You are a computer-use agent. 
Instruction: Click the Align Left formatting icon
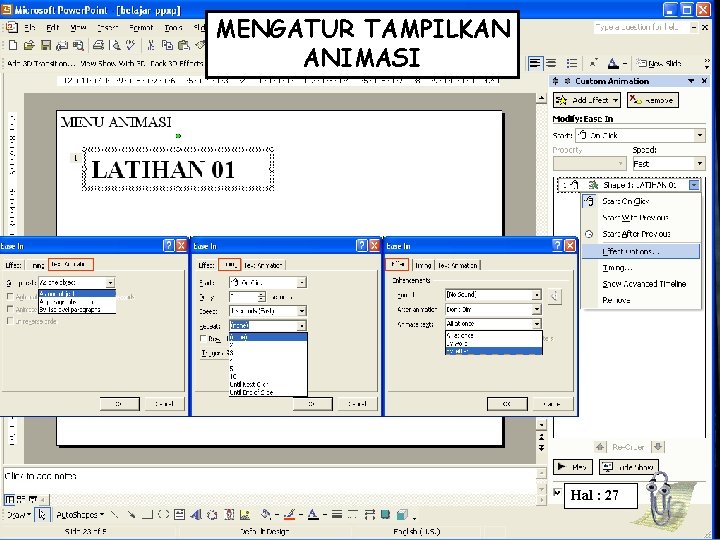coord(535,63)
